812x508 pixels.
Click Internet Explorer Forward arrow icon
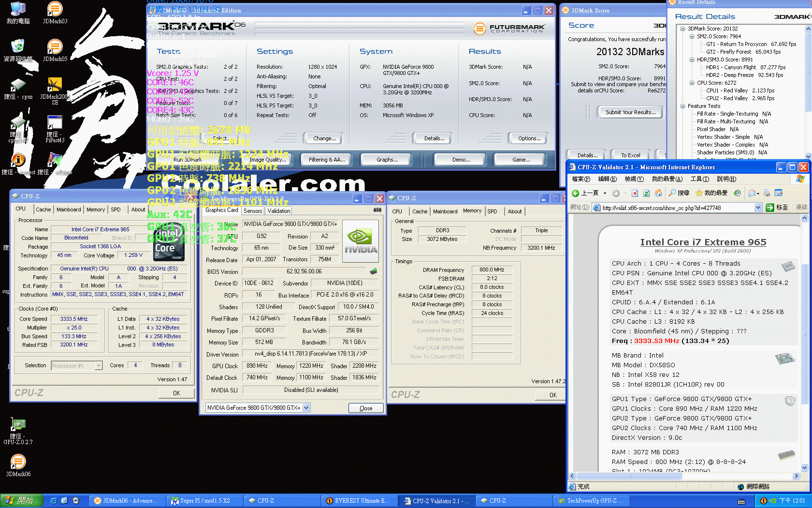pos(616,193)
